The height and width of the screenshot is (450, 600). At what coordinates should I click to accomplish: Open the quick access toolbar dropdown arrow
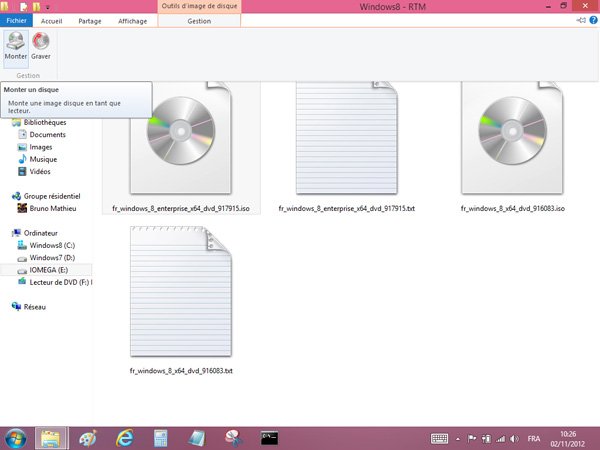pos(47,7)
